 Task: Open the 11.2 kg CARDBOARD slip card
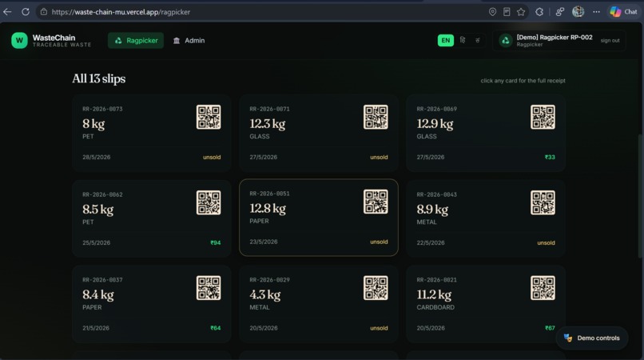tap(486, 304)
